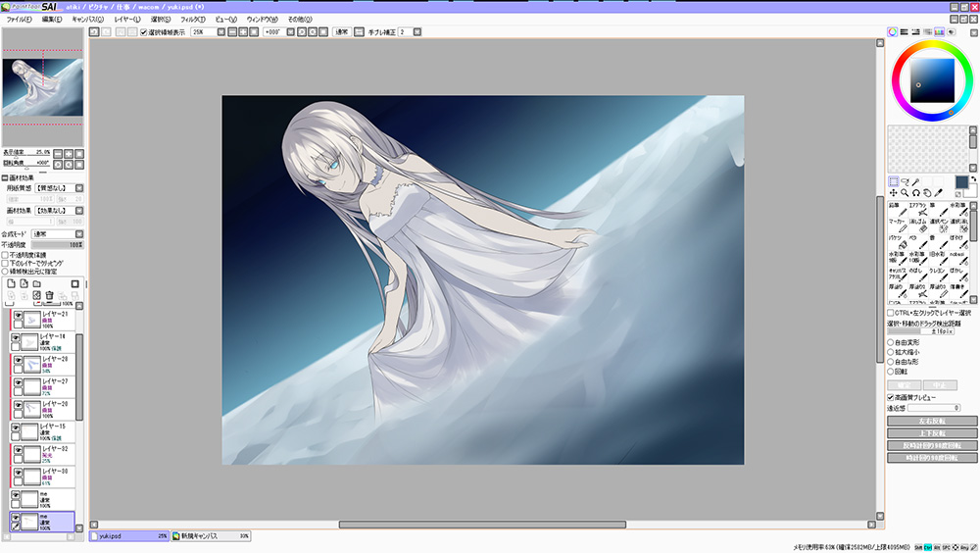Open the キャンバス(C) menu
Screen dimensions: 980x553
tap(87, 20)
